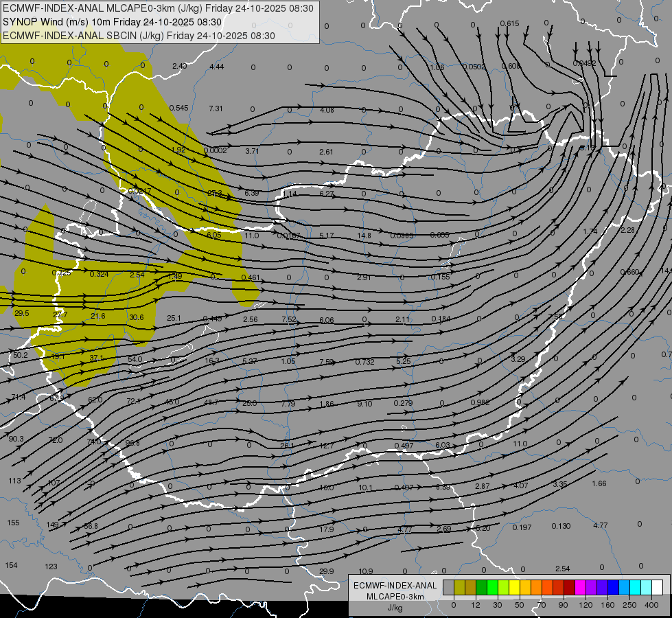Click the map value 50.2
672x618 pixels.
point(20,355)
